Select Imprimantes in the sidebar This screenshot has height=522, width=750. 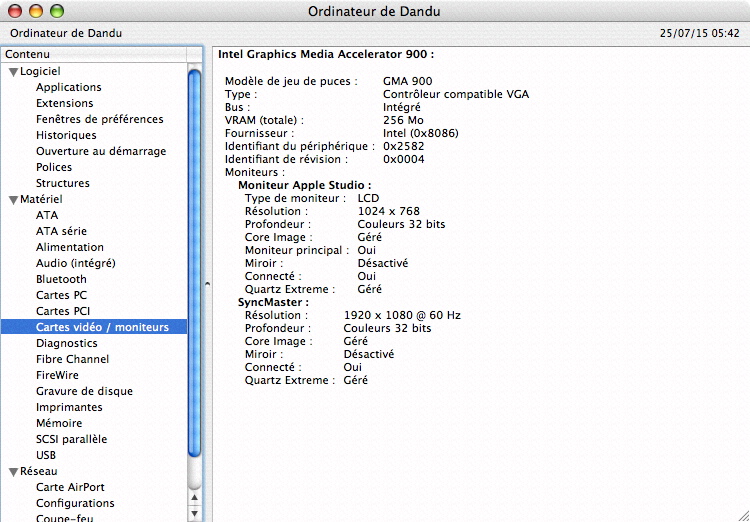pos(69,408)
